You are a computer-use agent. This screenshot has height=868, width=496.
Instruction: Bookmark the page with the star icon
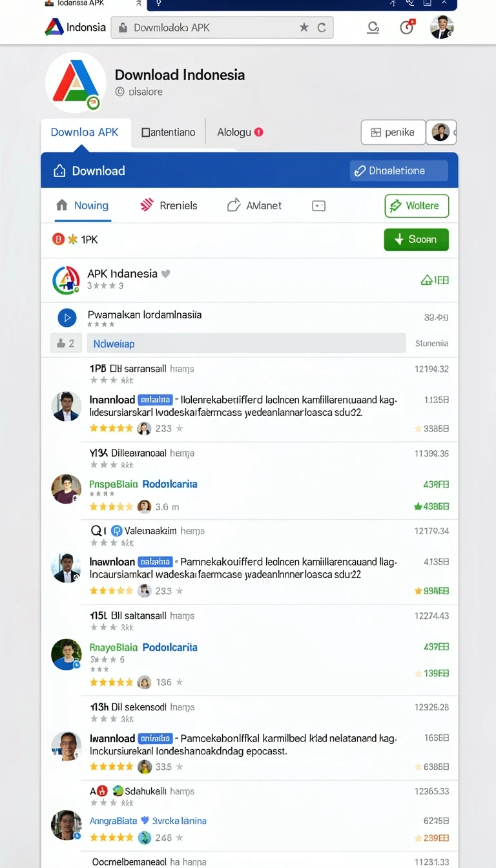click(x=304, y=28)
